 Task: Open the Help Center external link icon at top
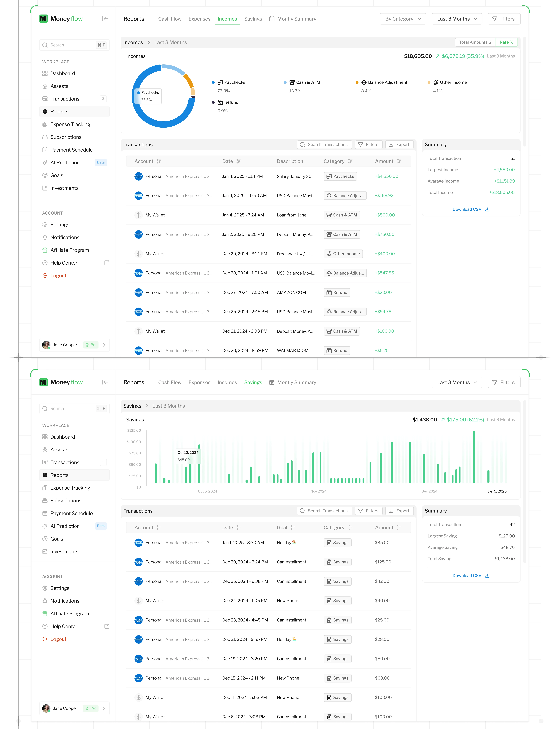pos(107,263)
